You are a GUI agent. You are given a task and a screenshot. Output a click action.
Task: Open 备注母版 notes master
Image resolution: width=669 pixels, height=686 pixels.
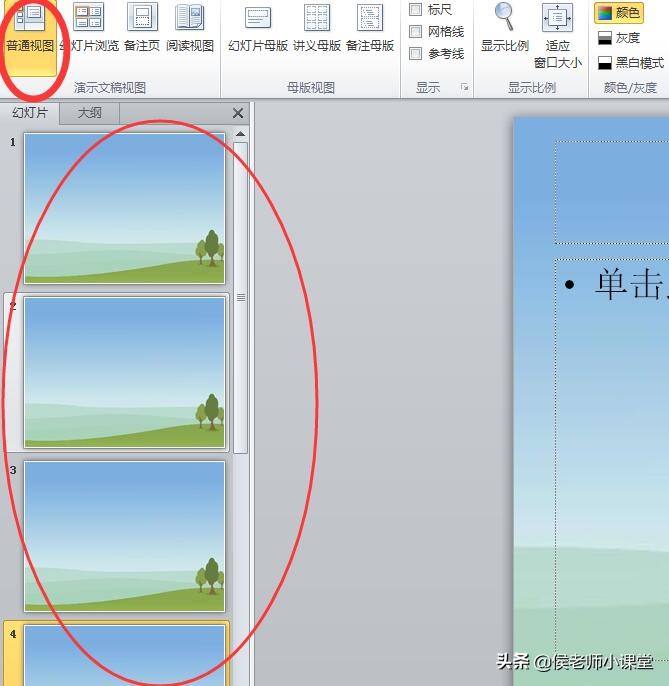[x=370, y=28]
